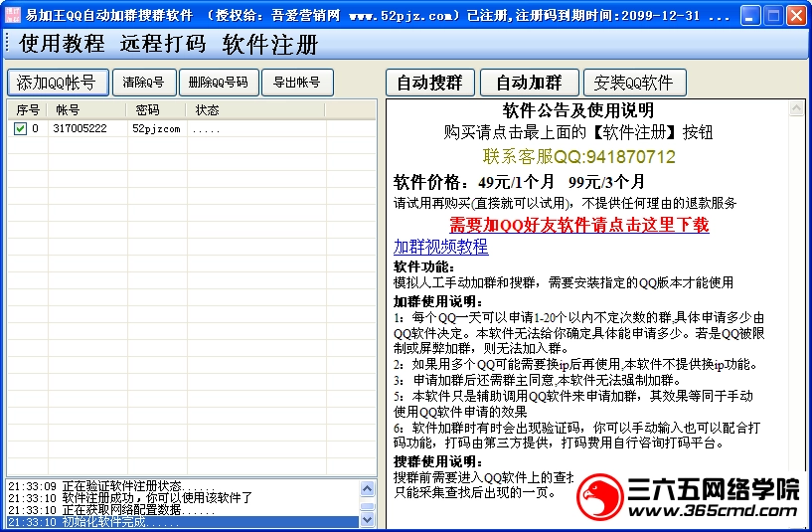Click log panel scroll up arrow
This screenshot has width=812, height=532.
[x=367, y=488]
